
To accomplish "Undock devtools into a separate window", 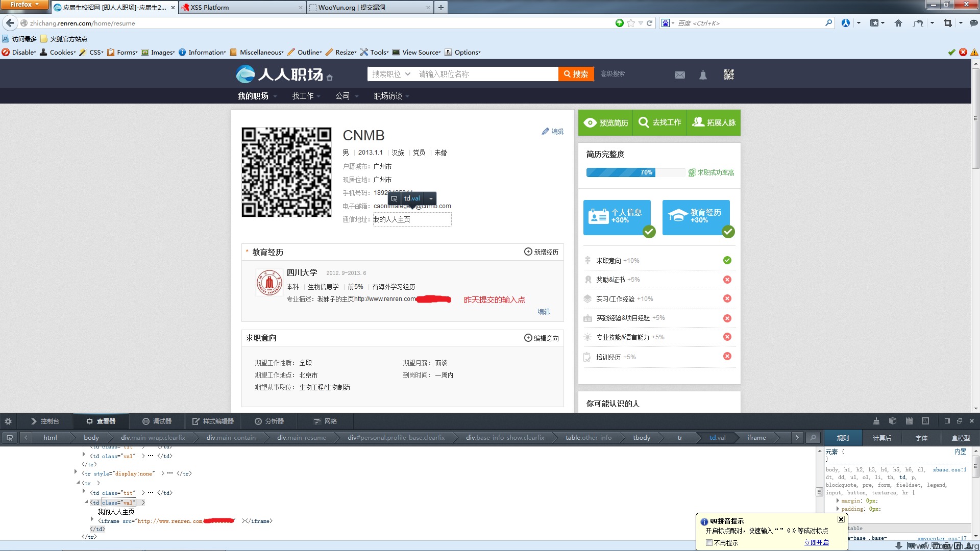I will [959, 421].
